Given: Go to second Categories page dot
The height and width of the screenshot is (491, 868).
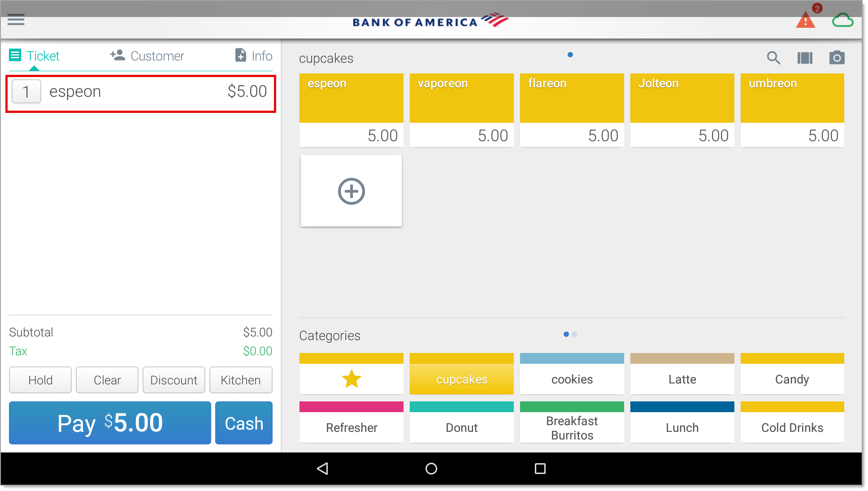Looking at the screenshot, I should tap(574, 334).
